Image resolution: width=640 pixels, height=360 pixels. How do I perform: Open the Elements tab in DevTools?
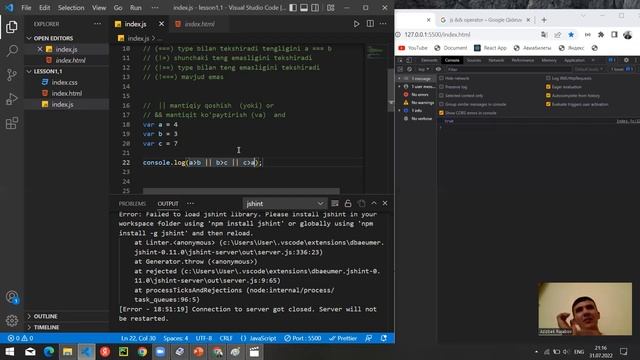(x=429, y=60)
